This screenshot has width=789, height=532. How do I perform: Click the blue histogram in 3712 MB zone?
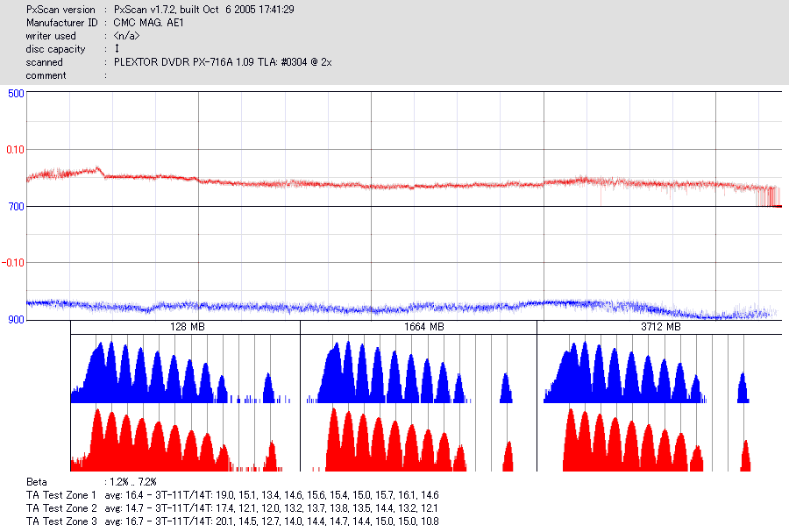[647, 372]
